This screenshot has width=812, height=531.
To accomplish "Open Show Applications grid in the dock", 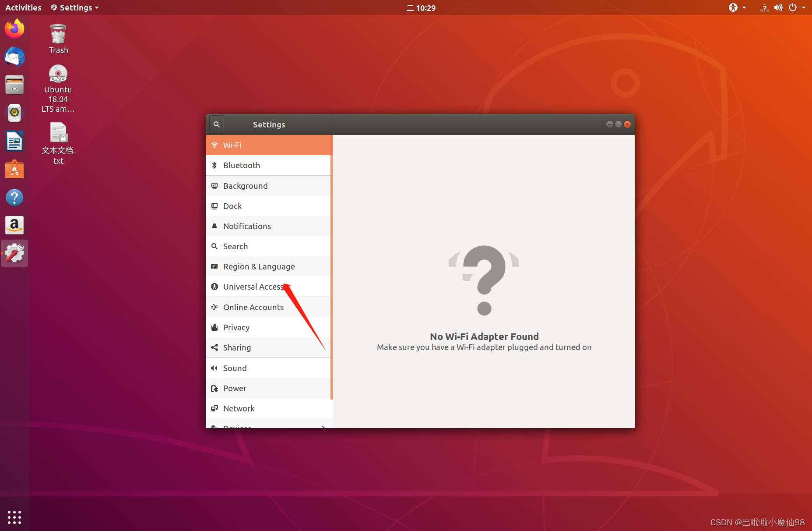I will [x=14, y=517].
